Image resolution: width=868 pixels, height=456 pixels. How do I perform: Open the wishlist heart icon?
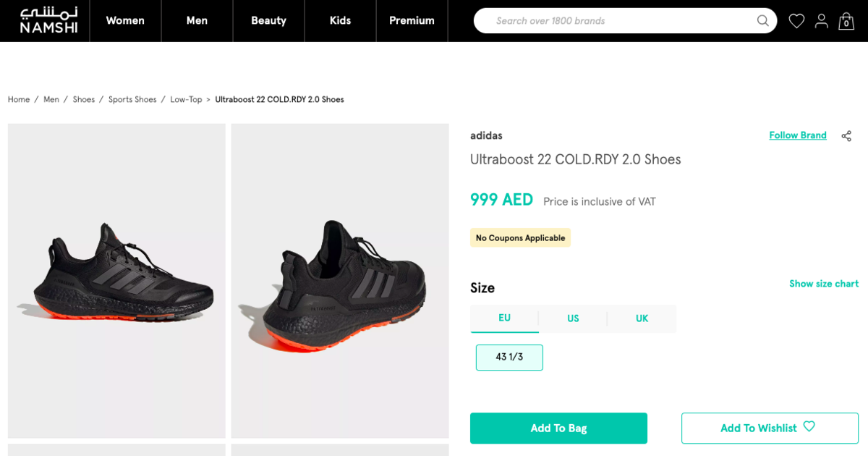point(796,21)
